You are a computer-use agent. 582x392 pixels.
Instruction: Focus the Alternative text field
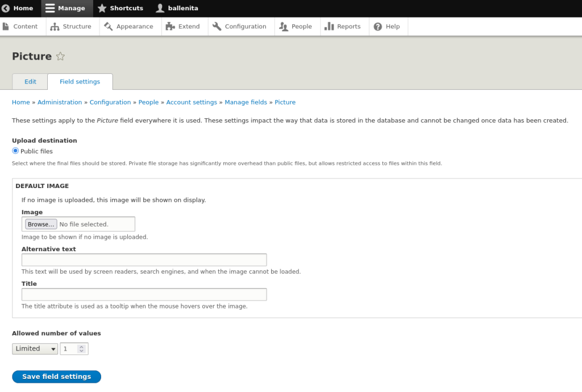(144, 260)
